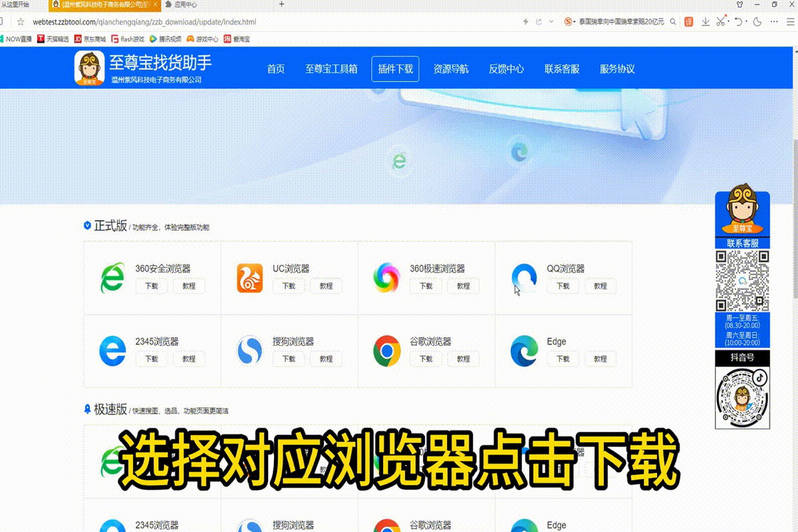Click the 搜狗浏览器 S icon
This screenshot has width=798, height=532.
[x=250, y=351]
